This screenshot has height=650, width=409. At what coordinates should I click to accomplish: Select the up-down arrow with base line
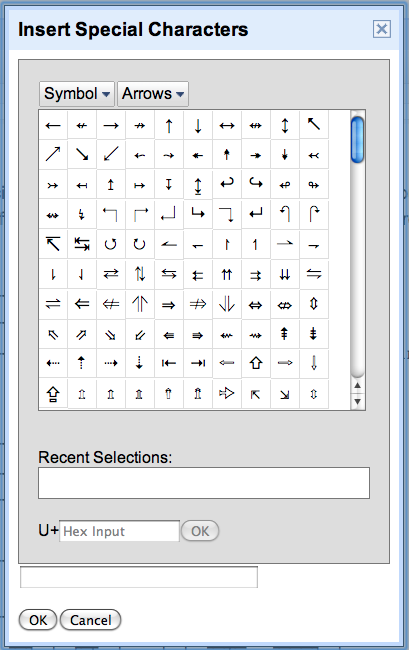pyautogui.click(x=198, y=184)
